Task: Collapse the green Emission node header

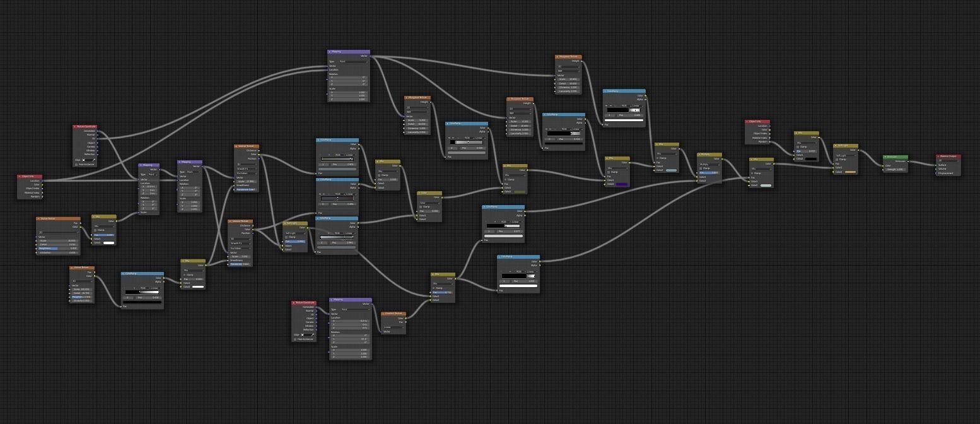Action: 885,157
